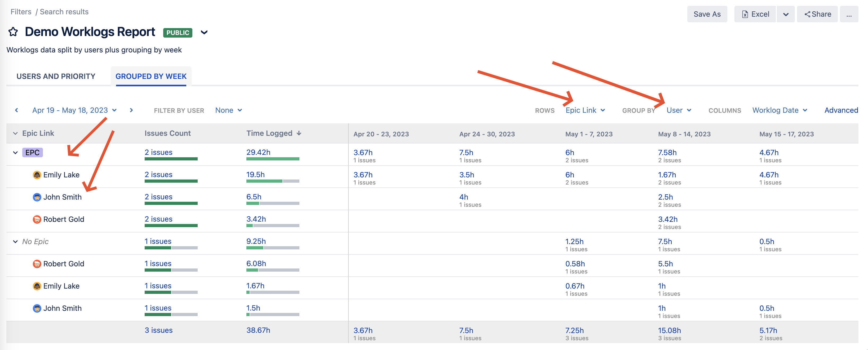868x350 pixels.
Task: Collapse the No Epic group row
Action: coord(15,242)
